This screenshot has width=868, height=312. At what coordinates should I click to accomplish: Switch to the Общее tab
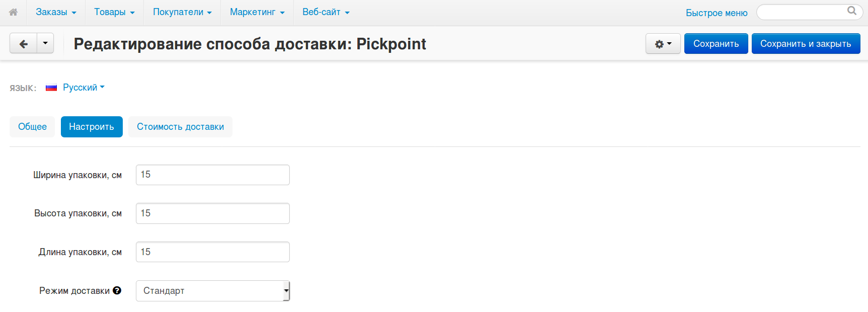(x=32, y=127)
